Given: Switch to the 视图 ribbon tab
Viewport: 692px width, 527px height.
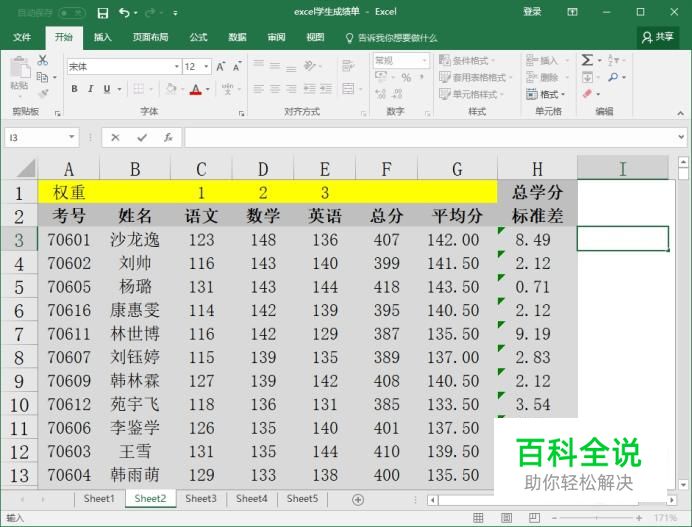Looking at the screenshot, I should click(x=315, y=38).
